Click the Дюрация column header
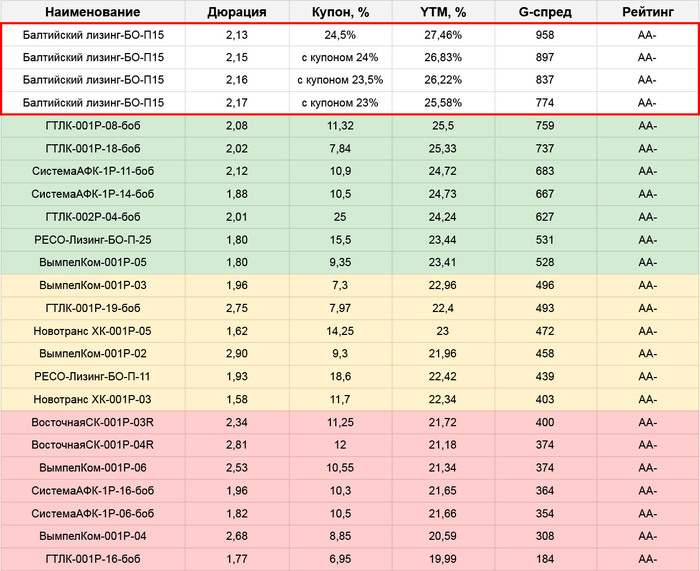 pos(236,12)
